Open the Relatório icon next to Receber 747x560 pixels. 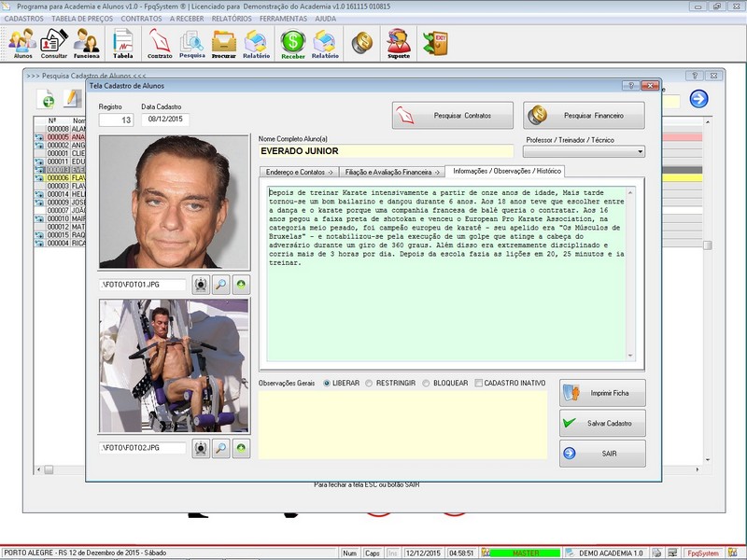325,43
